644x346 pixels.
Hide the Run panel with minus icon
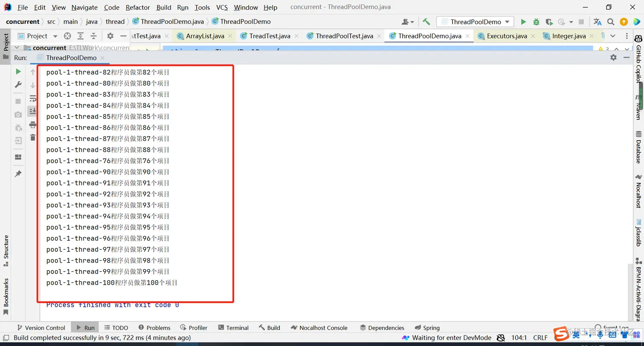click(x=627, y=58)
